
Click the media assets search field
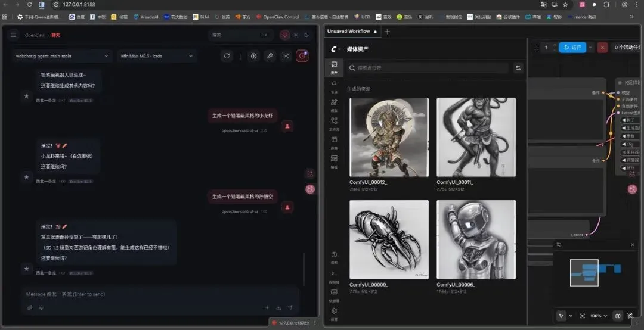tap(427, 68)
